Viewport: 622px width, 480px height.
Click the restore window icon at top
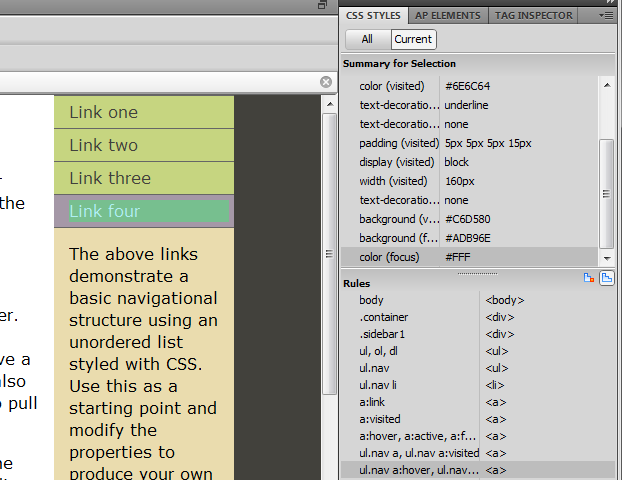tap(323, 5)
